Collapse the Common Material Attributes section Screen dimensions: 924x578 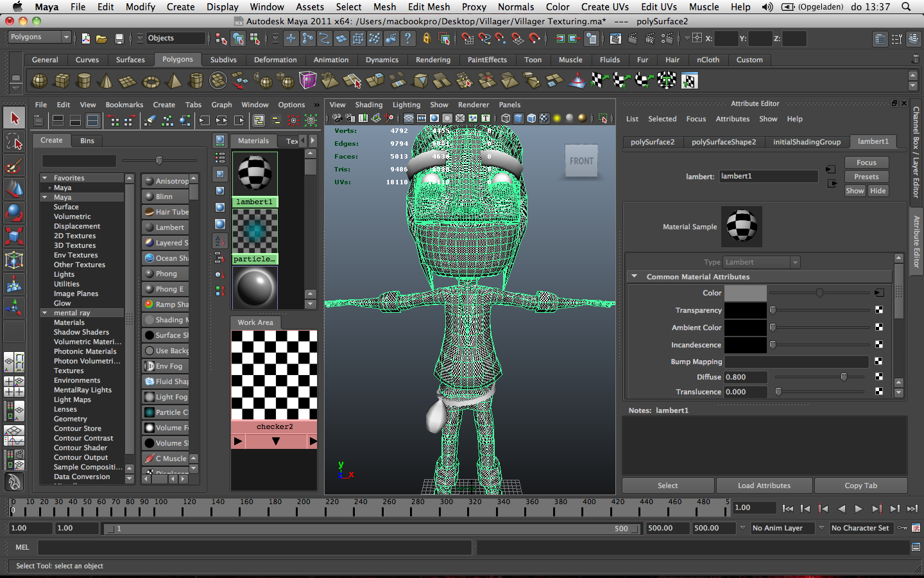click(634, 277)
